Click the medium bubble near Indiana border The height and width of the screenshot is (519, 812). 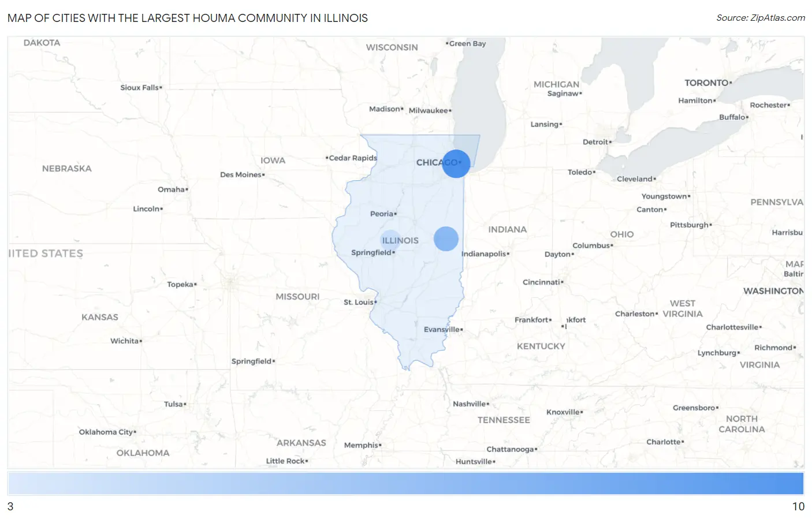pyautogui.click(x=446, y=238)
